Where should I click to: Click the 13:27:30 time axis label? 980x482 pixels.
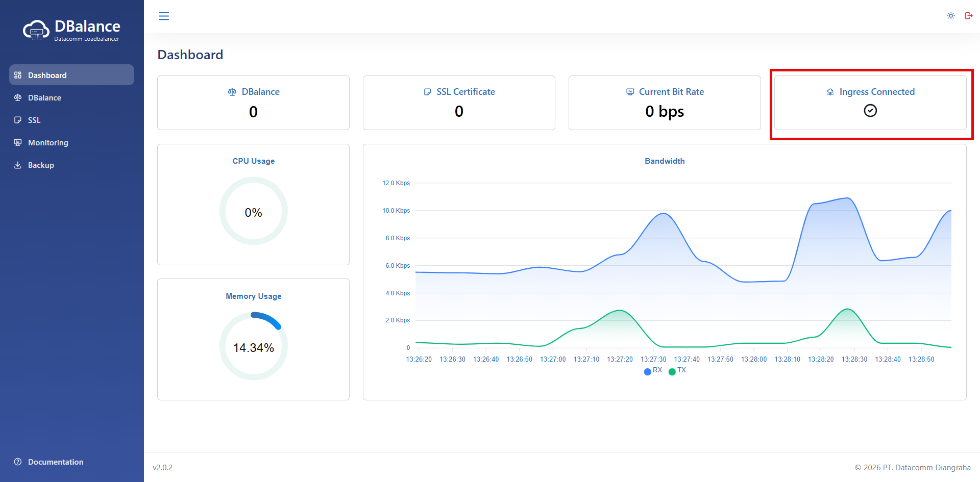click(653, 360)
